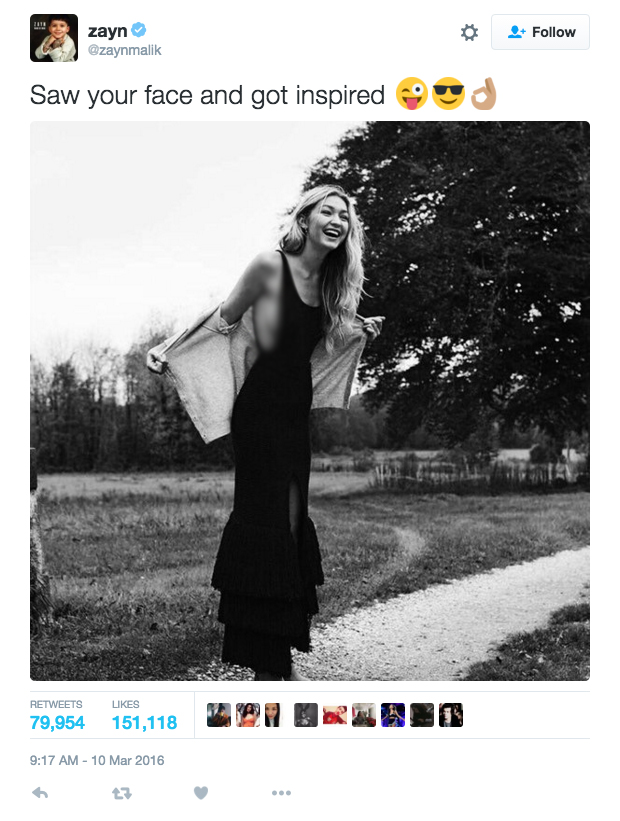View the 151,118 likes list
This screenshot has height=821, width=620.
point(144,722)
